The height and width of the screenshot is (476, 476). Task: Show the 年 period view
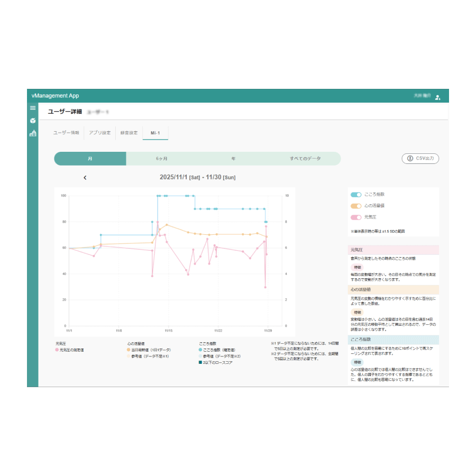tap(233, 159)
